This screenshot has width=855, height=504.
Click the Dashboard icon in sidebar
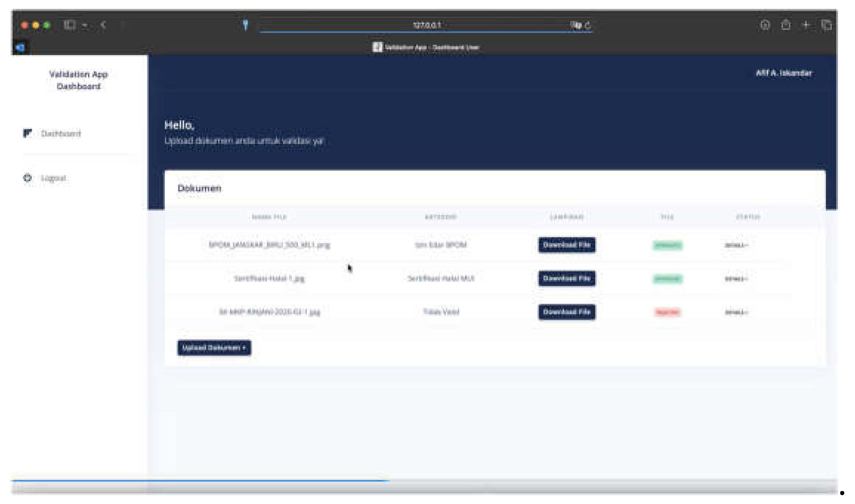click(x=27, y=133)
